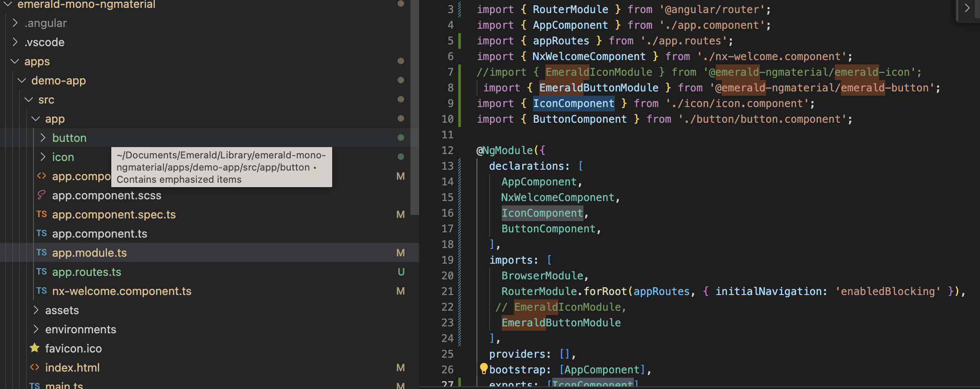Viewport: 980px width, 389px height.
Task: Click the TS icon of app.module.ts
Action: pos(41,252)
